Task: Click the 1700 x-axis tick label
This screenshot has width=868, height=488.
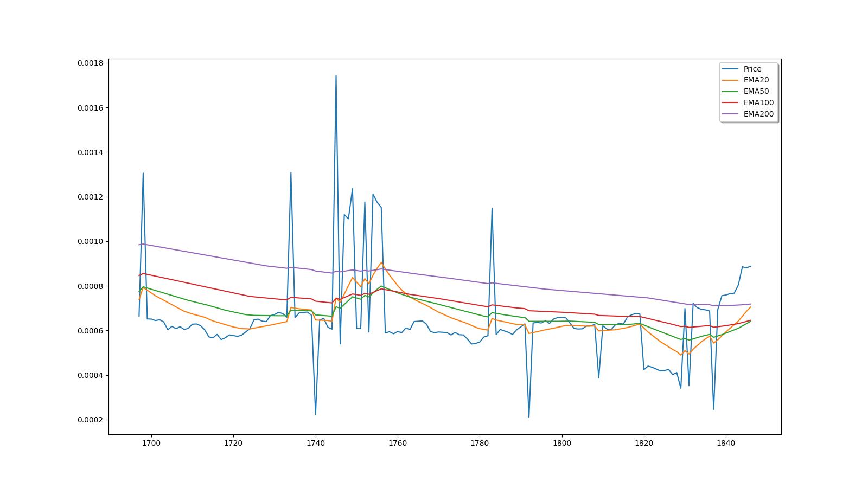Action: point(151,443)
